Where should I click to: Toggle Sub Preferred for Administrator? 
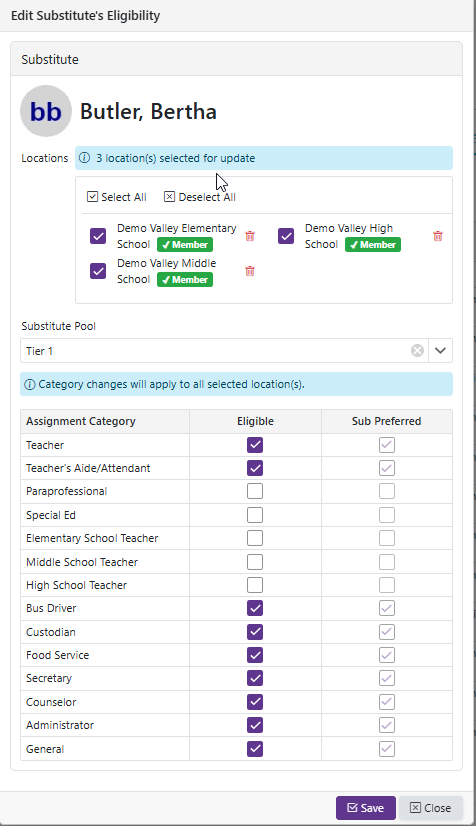coord(386,725)
